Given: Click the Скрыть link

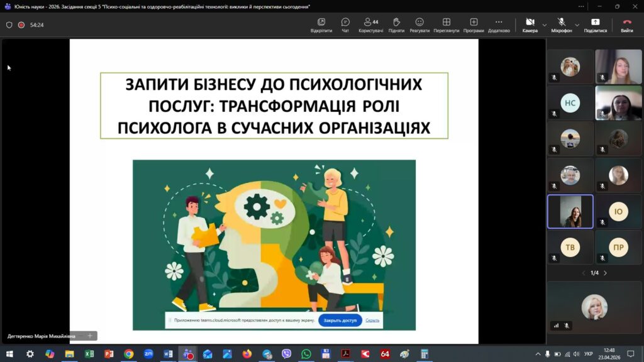Looking at the screenshot, I should tap(372, 320).
